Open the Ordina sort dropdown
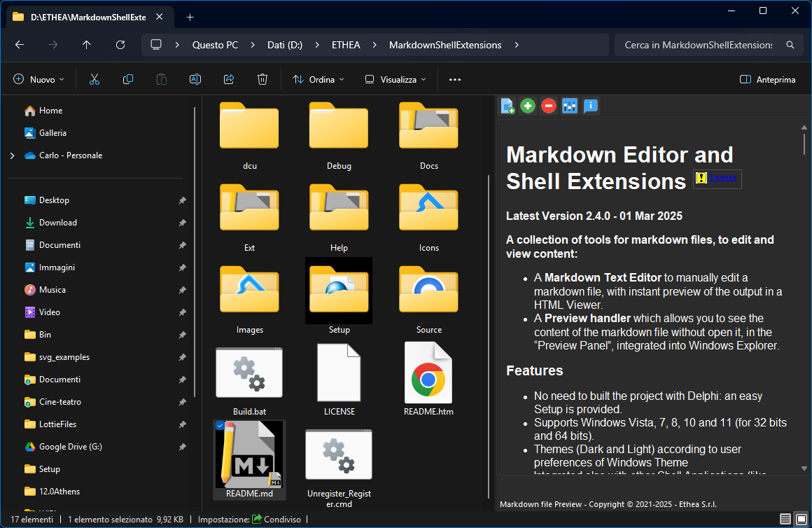Screen dimensions: 812x528 point(318,79)
